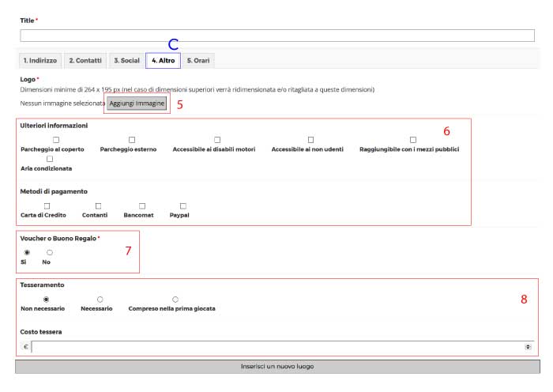Open the 5. Orari tab
The height and width of the screenshot is (392, 553).
click(198, 61)
